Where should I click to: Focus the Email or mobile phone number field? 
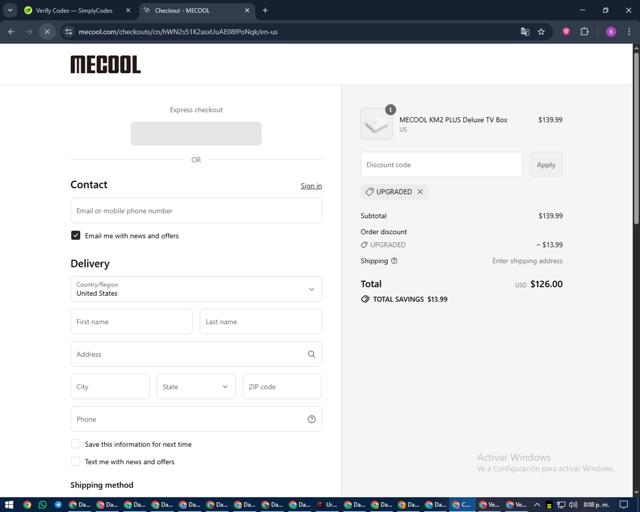click(x=196, y=211)
